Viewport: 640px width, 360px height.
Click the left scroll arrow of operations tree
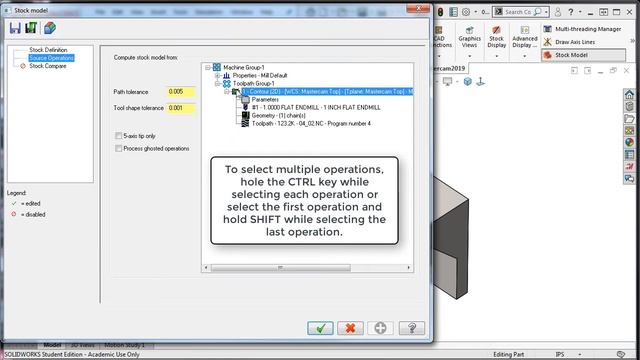[206, 268]
